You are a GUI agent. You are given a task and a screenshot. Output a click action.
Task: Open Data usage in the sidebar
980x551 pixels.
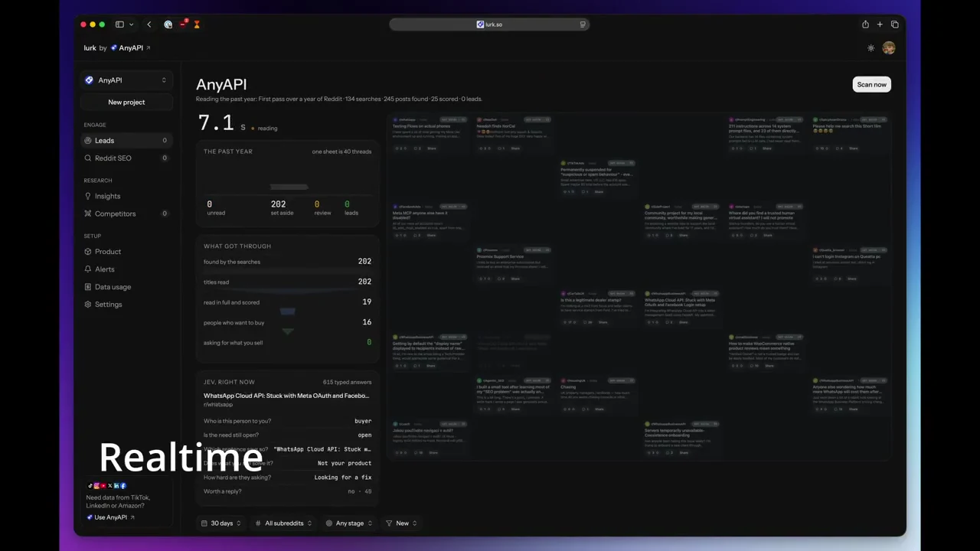click(126, 287)
